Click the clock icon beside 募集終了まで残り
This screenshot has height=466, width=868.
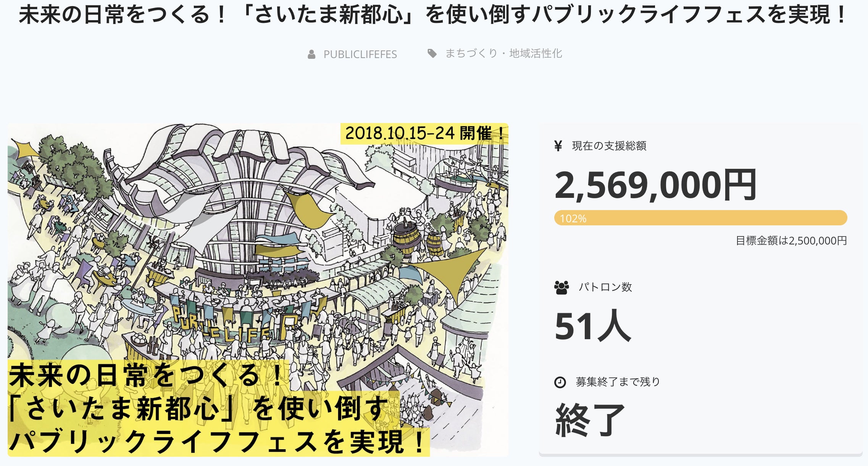click(x=560, y=382)
